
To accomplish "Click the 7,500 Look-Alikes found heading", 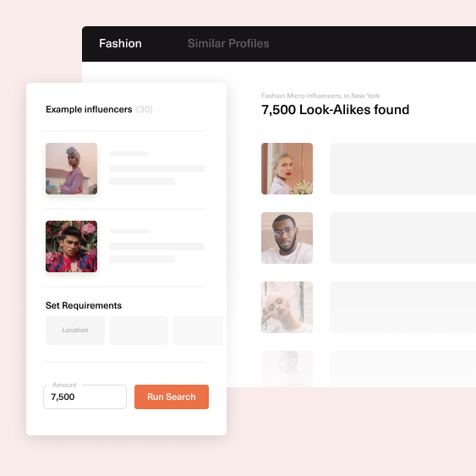I will click(335, 110).
